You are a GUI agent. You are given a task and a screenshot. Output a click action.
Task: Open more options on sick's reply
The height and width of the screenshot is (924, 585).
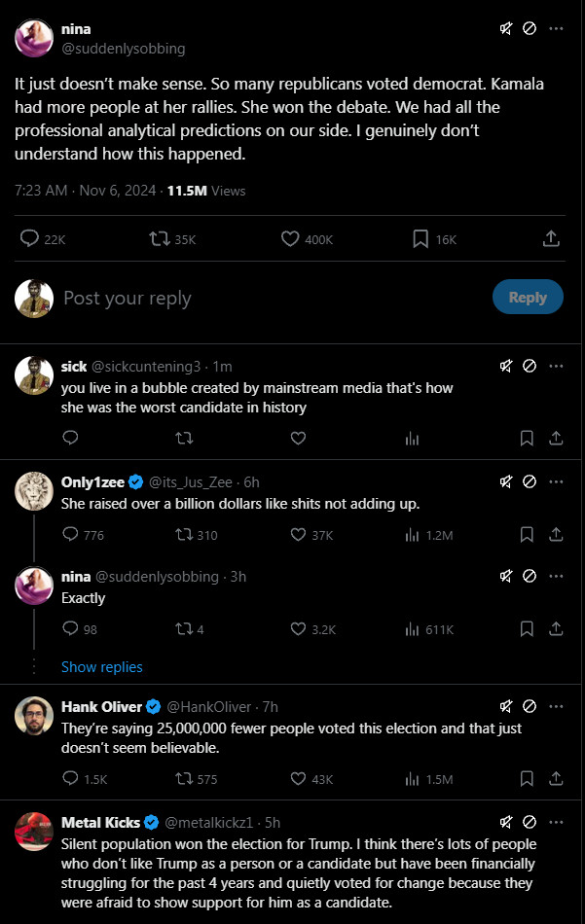point(556,366)
